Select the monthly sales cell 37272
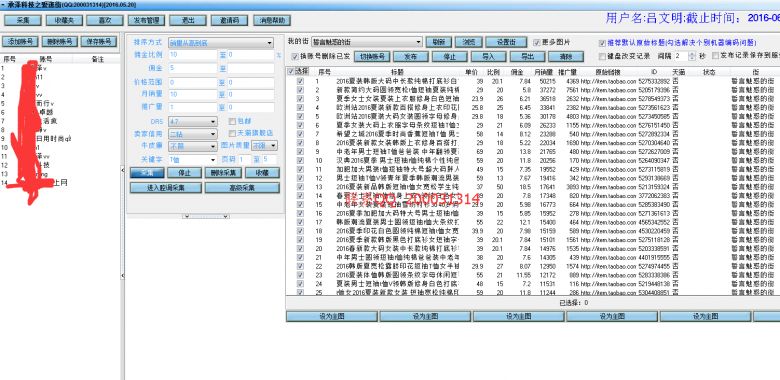Viewport: 780px width, 380px height. click(547, 90)
